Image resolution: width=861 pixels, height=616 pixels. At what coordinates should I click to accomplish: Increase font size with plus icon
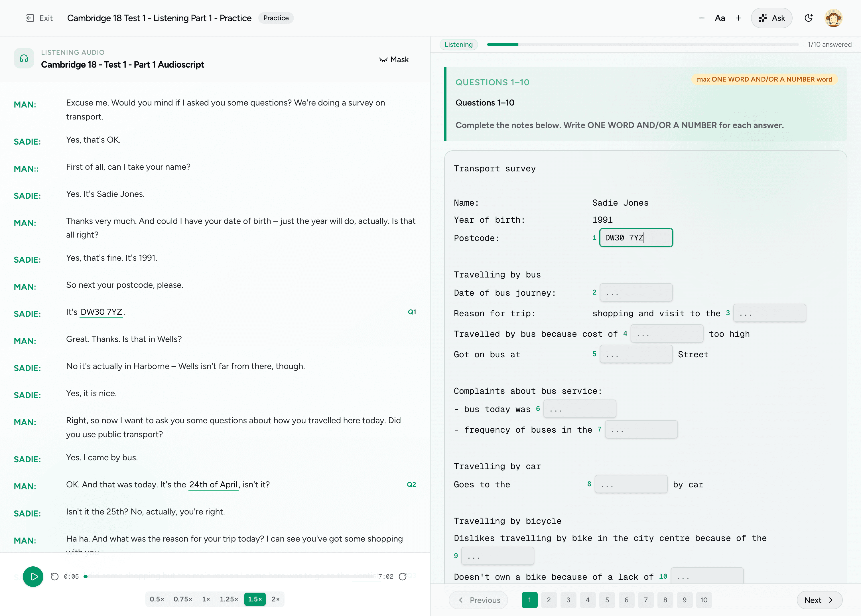(x=738, y=18)
